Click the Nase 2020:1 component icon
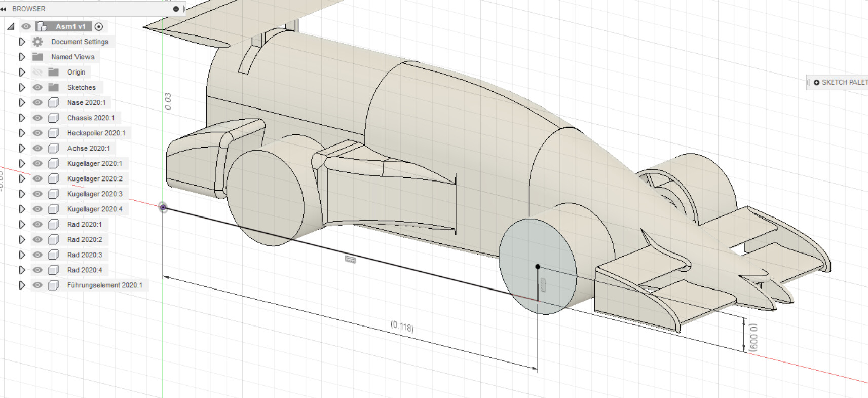Screen dimensions: 868x398 click(54, 102)
